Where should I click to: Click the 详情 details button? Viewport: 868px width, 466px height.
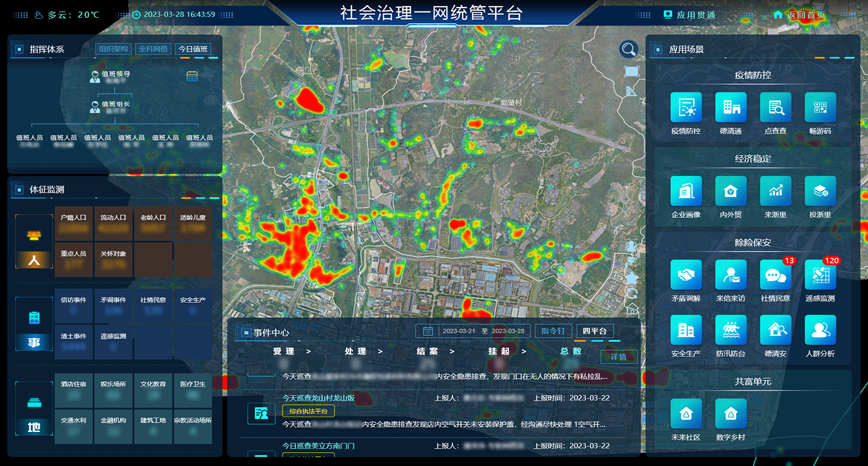coord(618,356)
